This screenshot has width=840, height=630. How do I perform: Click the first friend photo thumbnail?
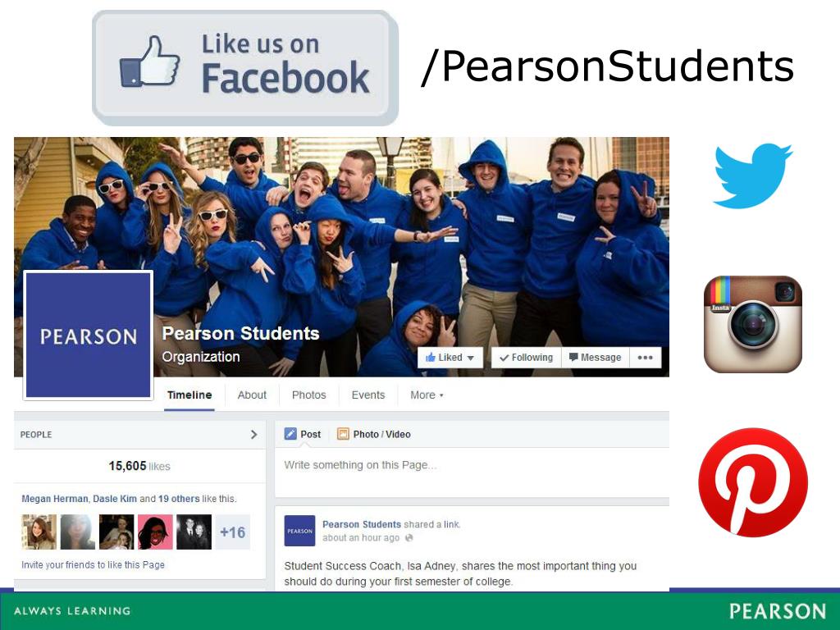[39, 532]
